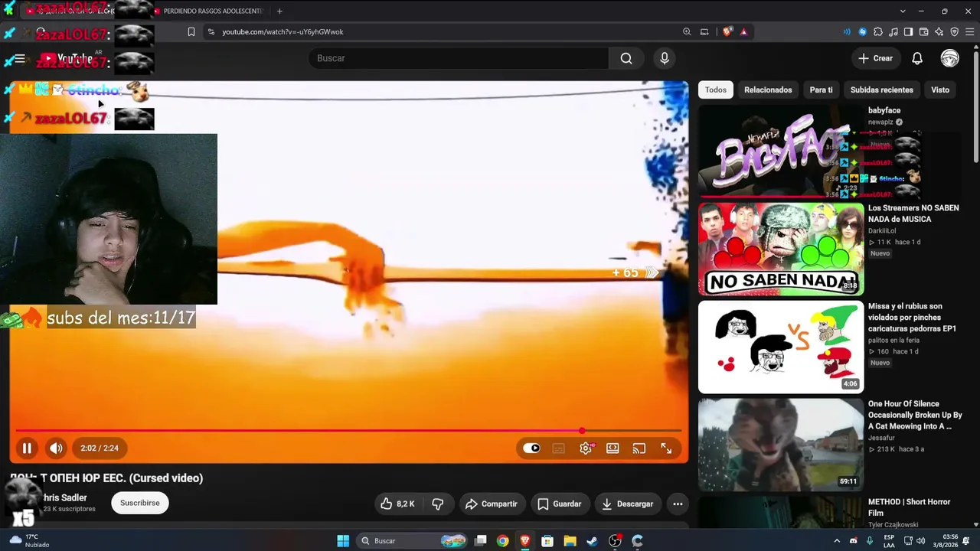Open File Explorer from the taskbar
980x551 pixels.
click(x=570, y=541)
